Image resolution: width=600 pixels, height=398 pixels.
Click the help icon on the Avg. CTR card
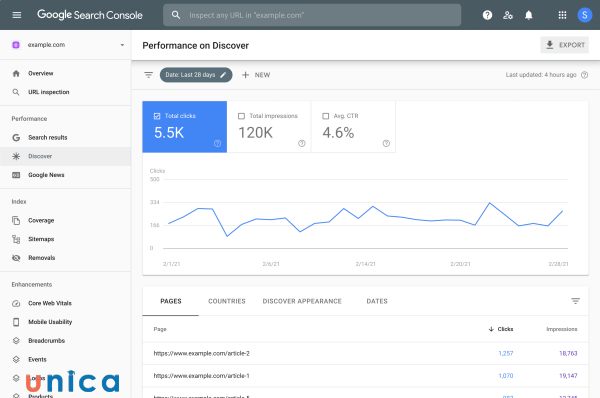[x=386, y=143]
